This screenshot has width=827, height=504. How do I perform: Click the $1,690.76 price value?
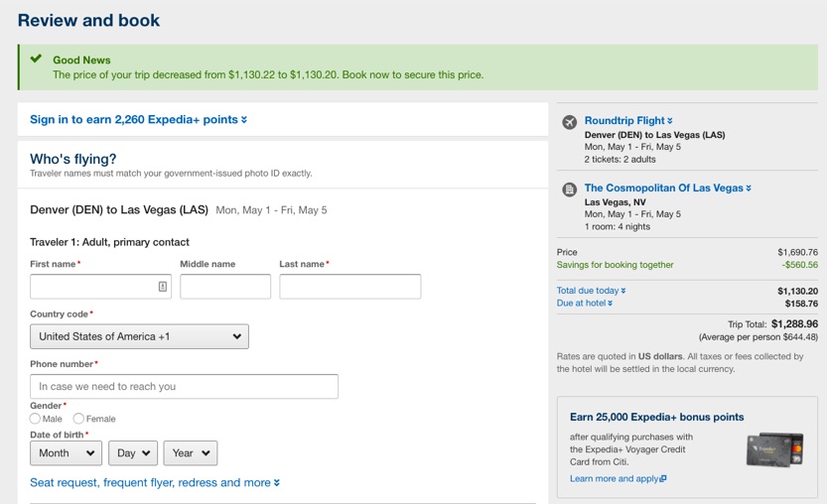click(x=798, y=252)
